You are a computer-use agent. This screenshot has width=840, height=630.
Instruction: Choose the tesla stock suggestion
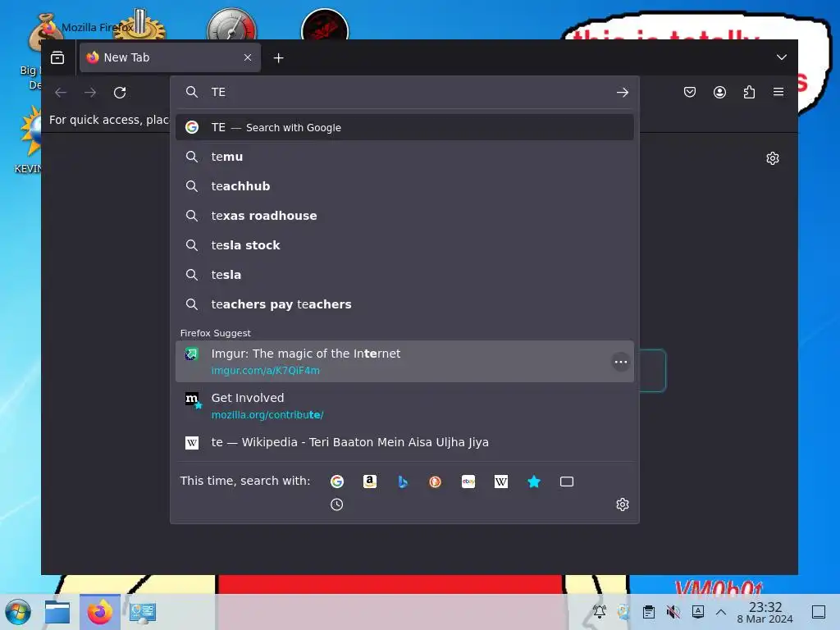click(404, 245)
